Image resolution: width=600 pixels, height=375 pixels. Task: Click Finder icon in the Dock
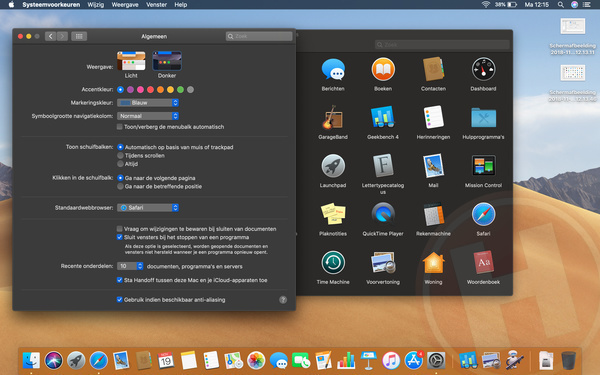pos(31,360)
